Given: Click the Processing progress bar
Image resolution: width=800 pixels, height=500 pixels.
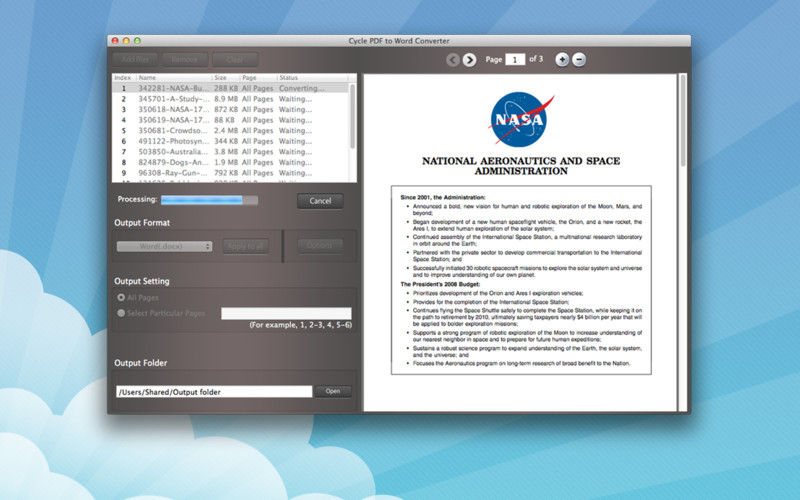Looking at the screenshot, I should pyautogui.click(x=209, y=200).
